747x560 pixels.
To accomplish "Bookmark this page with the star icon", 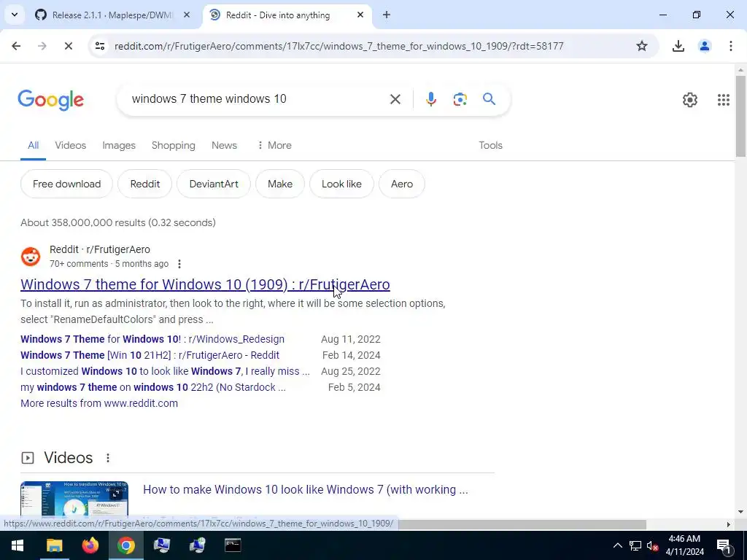I will point(642,46).
